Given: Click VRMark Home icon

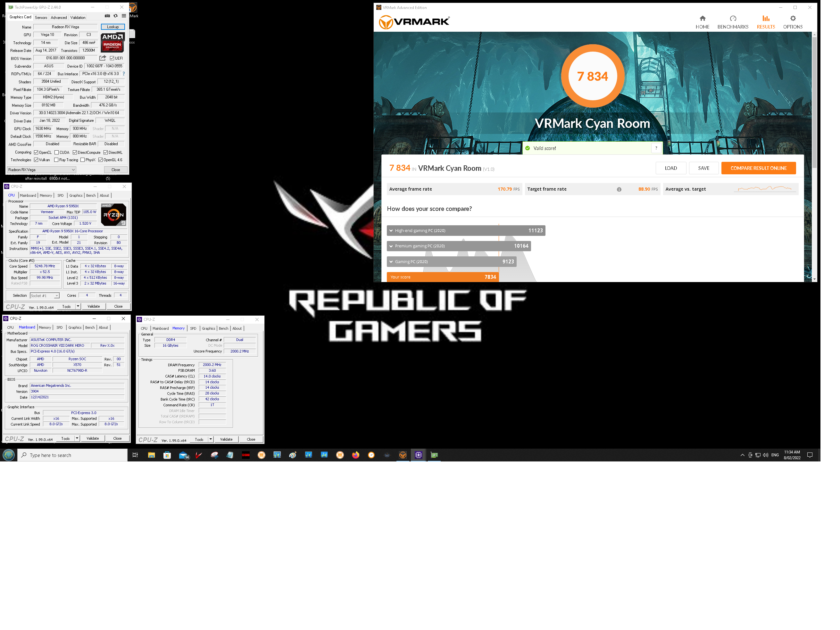Looking at the screenshot, I should [x=703, y=18].
